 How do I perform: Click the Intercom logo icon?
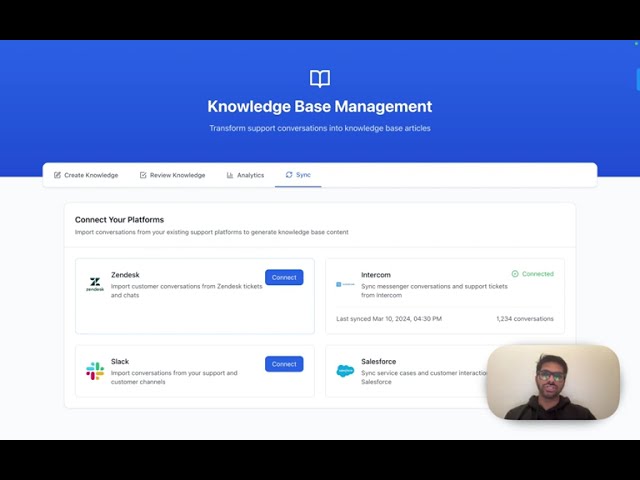[x=345, y=284]
